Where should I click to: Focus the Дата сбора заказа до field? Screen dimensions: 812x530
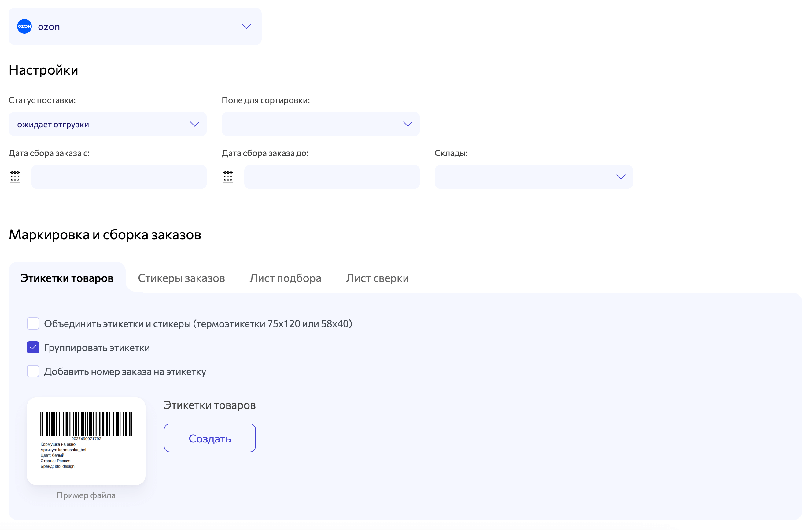(332, 177)
